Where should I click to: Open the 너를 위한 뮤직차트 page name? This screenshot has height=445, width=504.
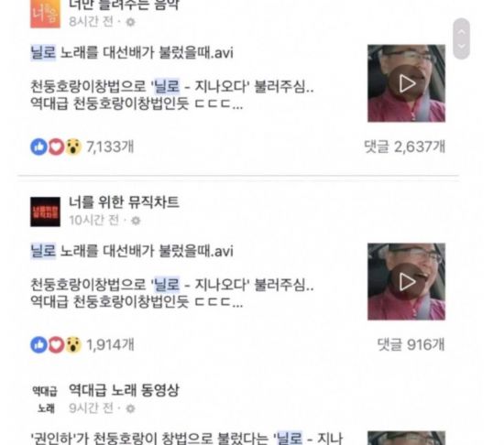coord(124,202)
